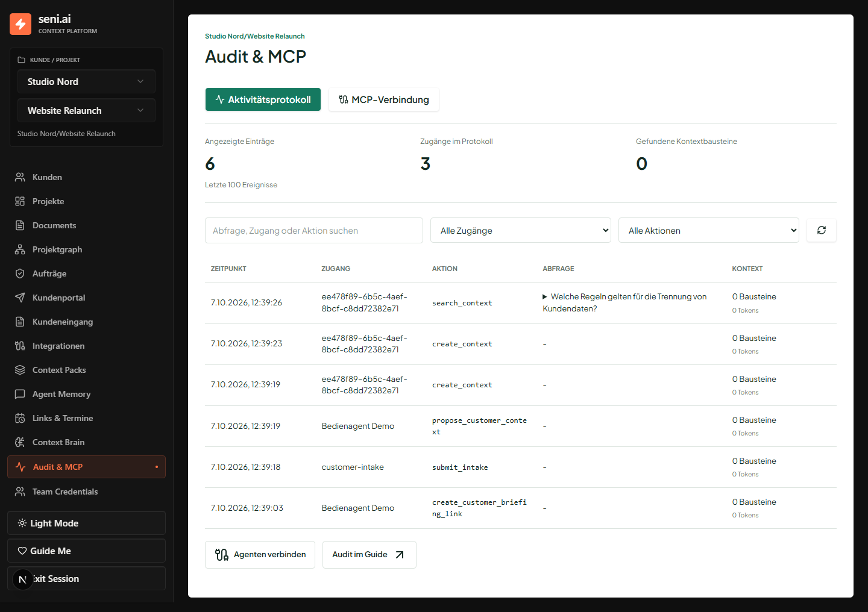Open the Alle Aktionen filter dropdown
The width and height of the screenshot is (868, 612).
709,230
